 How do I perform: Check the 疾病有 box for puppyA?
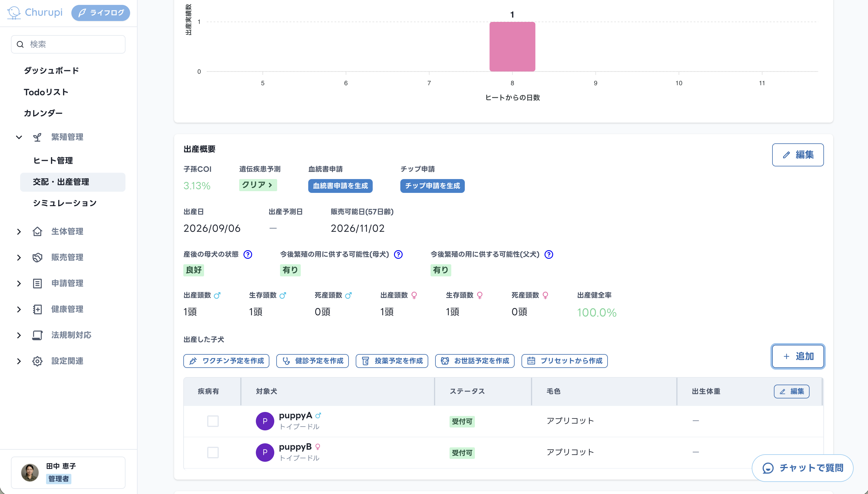click(213, 421)
